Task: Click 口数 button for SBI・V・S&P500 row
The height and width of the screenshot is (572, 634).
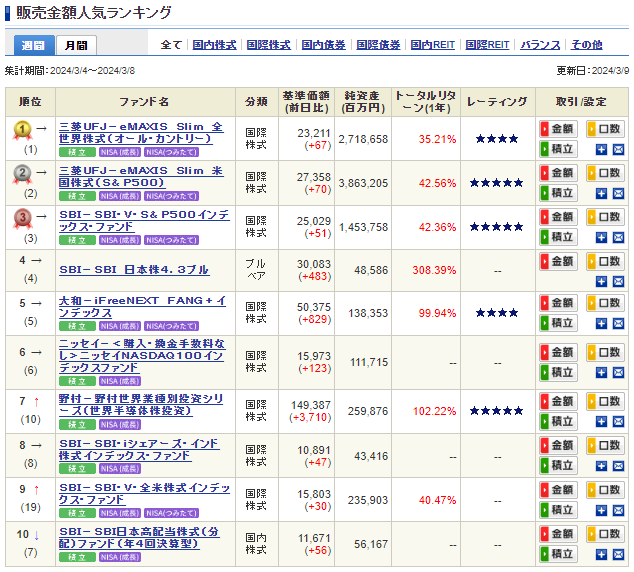Action: pyautogui.click(x=605, y=217)
